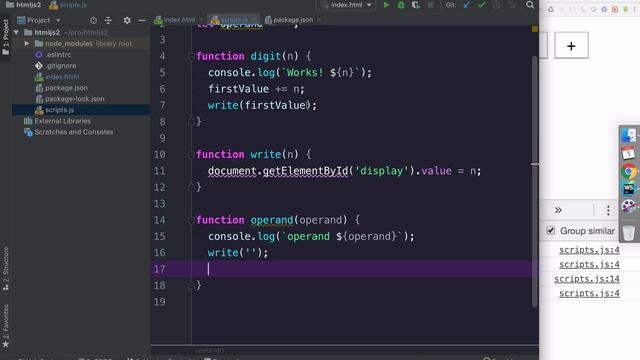Click the editor vertical scrollbar
This screenshot has width=640, height=360.
(534, 182)
